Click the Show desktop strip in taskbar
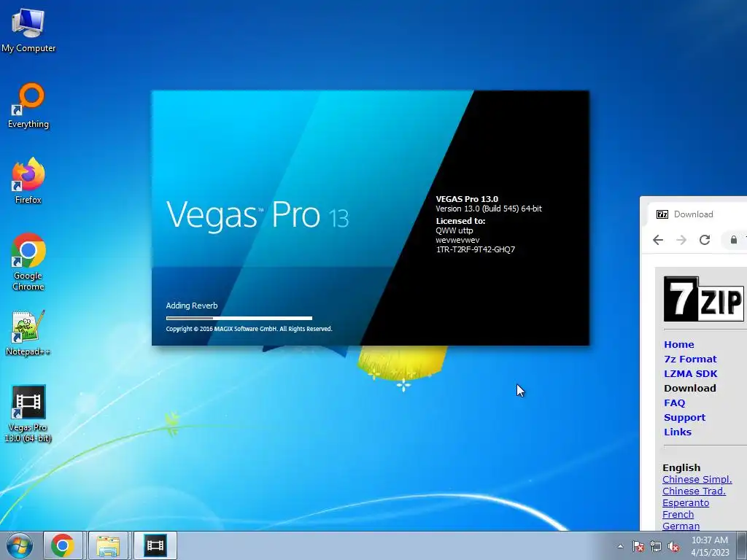This screenshot has width=747, height=560. coord(742,545)
